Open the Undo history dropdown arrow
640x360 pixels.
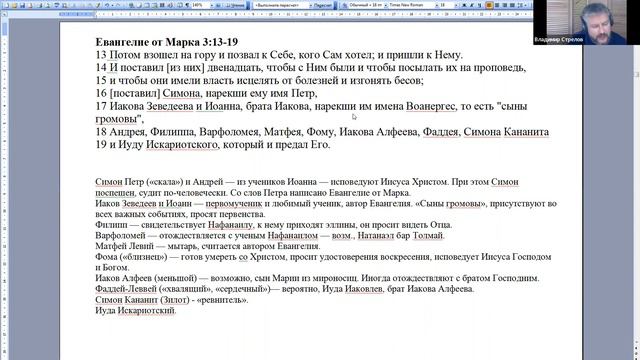click(x=113, y=5)
